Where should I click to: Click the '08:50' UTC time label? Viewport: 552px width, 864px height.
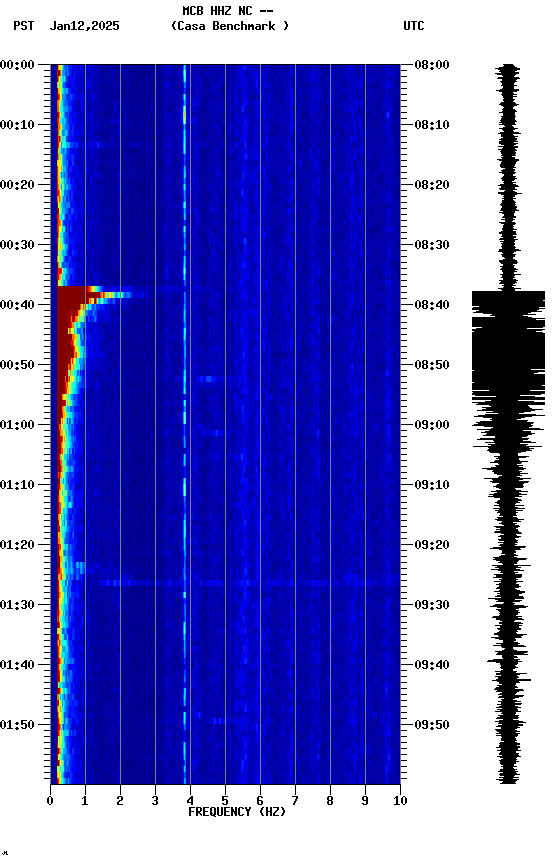tap(432, 365)
